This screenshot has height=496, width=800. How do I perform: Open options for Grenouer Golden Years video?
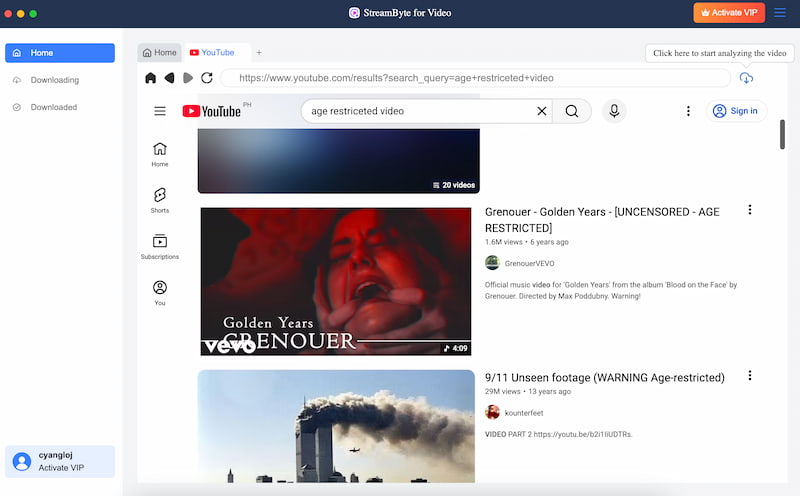749,210
